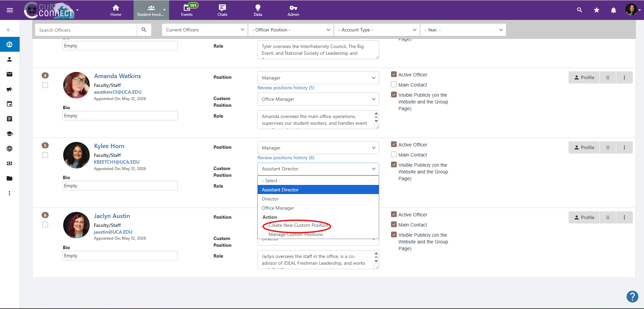The height and width of the screenshot is (309, 644).
Task: Open the envelope icon in left sidebar
Action: 9,74
